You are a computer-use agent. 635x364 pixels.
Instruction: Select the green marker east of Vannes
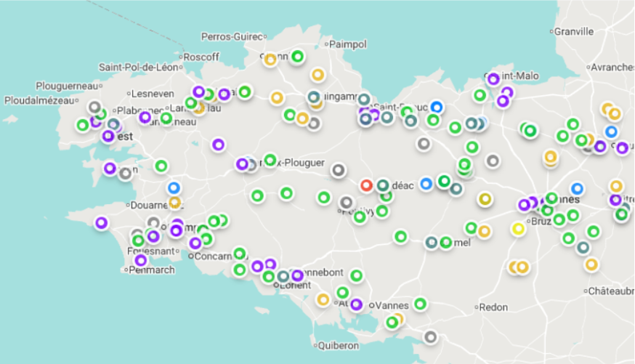421,304
